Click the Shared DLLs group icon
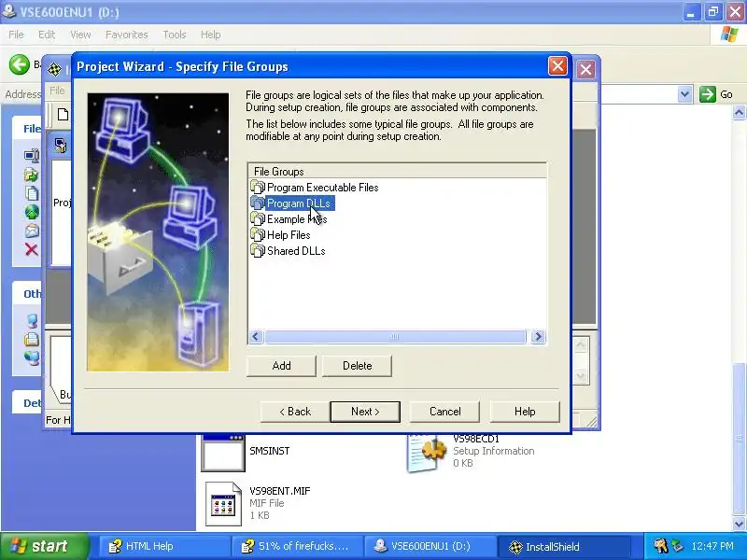 (x=258, y=251)
